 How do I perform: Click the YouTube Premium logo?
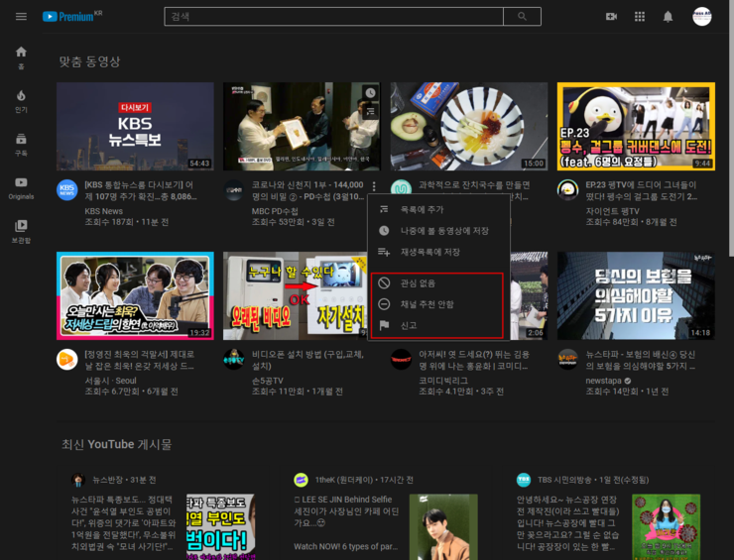coord(72,17)
